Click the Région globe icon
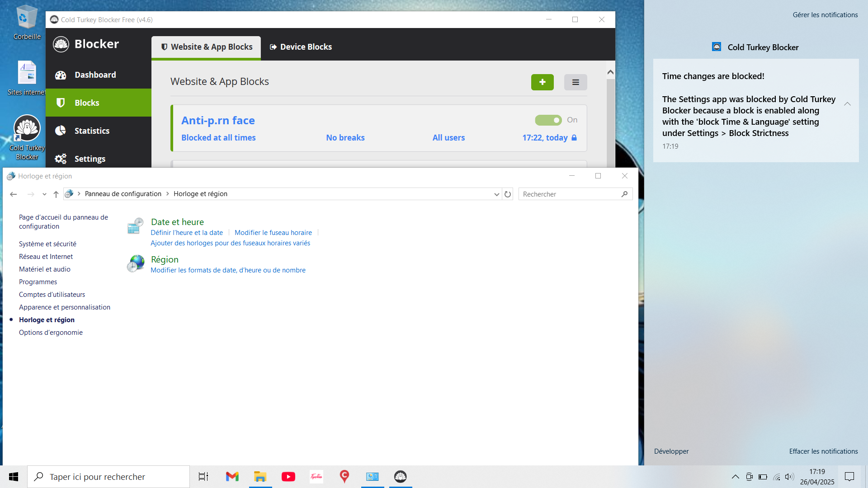The image size is (868, 488). (136, 263)
